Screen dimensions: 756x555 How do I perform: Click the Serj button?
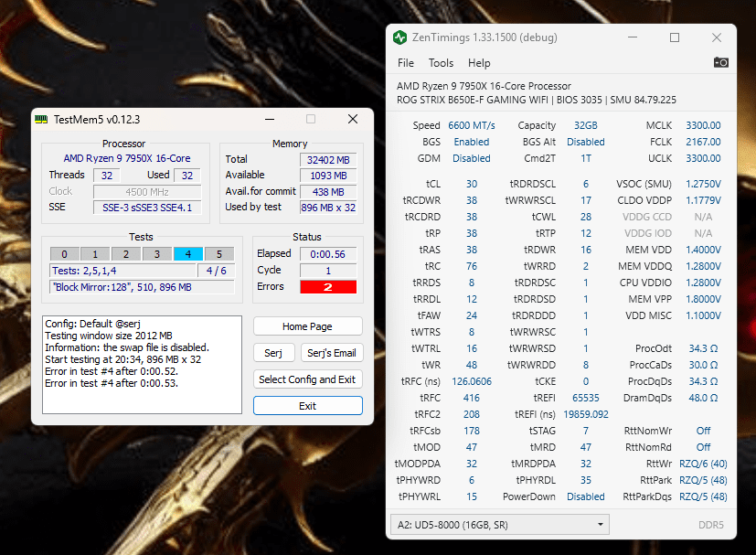(273, 353)
